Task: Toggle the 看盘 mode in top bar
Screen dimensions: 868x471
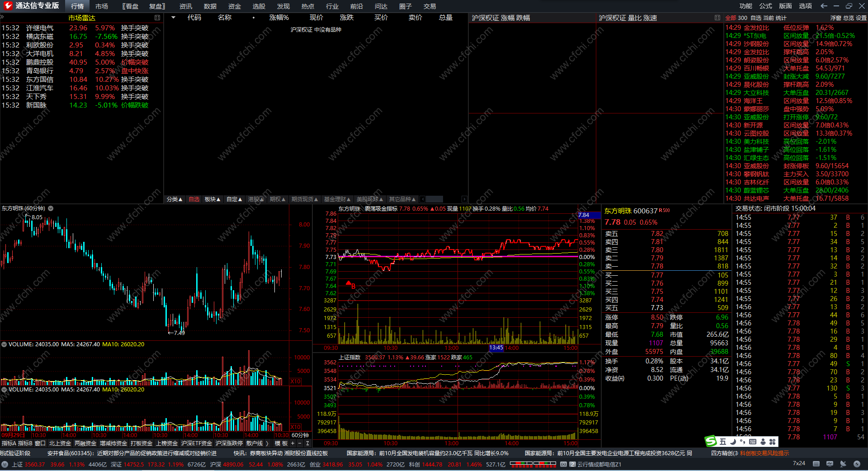Action: pos(131,6)
